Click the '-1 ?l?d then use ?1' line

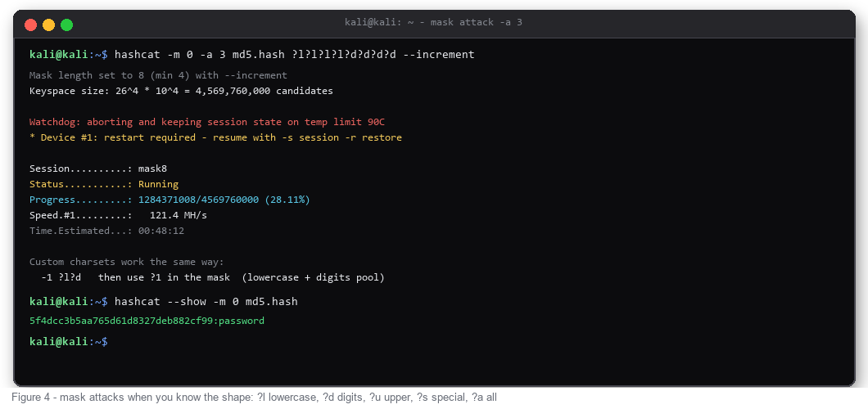pos(213,277)
